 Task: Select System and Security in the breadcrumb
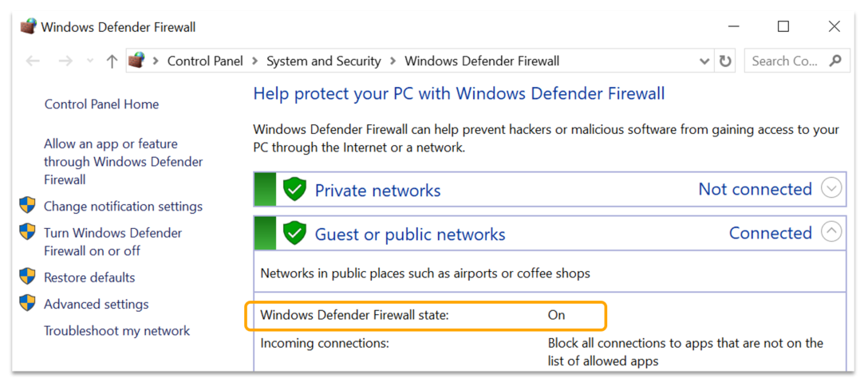(323, 61)
